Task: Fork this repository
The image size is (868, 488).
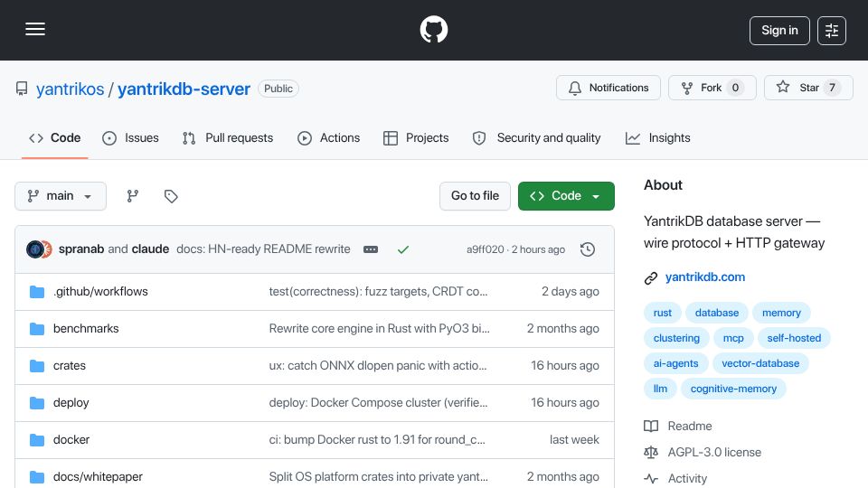Action: pos(712,88)
